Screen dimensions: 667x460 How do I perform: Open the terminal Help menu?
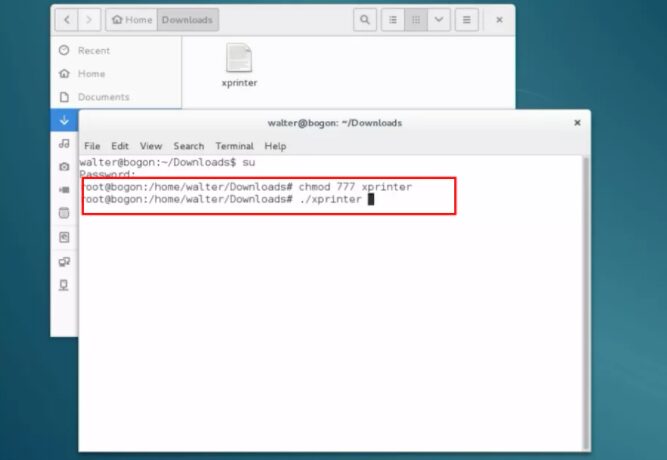[275, 146]
